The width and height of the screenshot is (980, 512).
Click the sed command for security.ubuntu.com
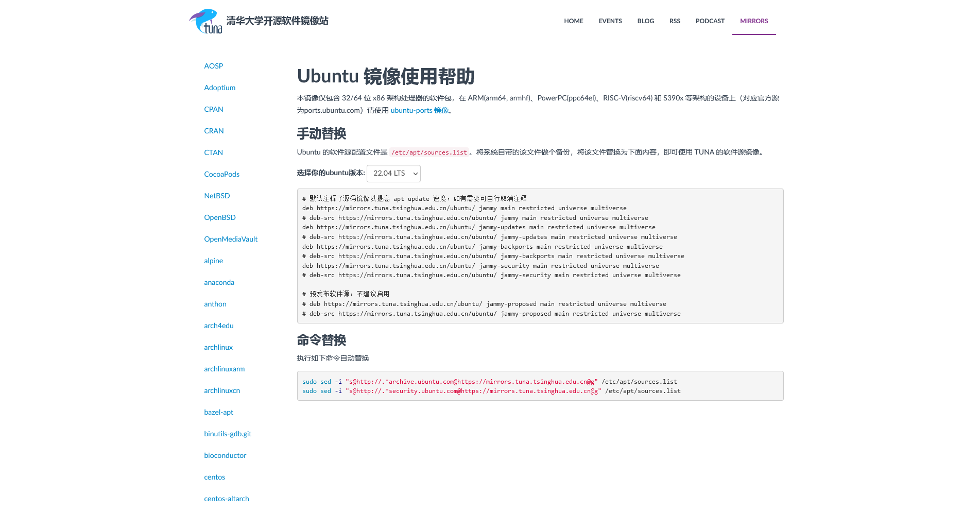pyautogui.click(x=491, y=391)
